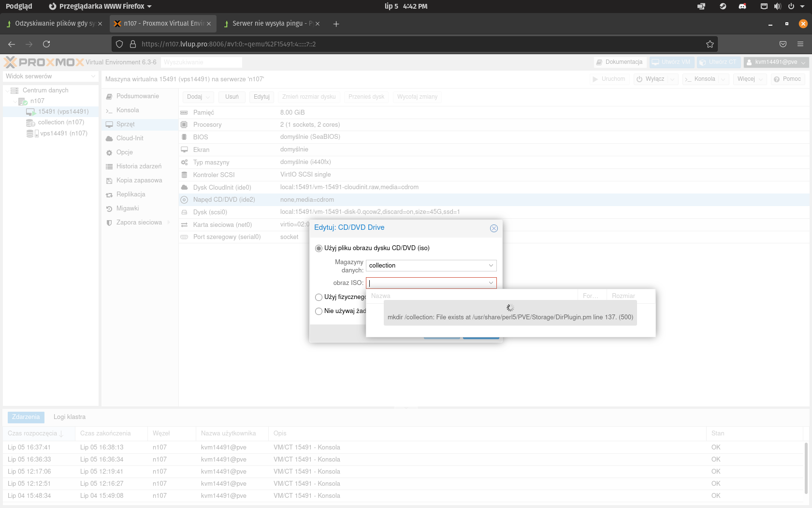Click the Discord tray icon
Screen dimensions: 812x508
pyautogui.click(x=742, y=6)
